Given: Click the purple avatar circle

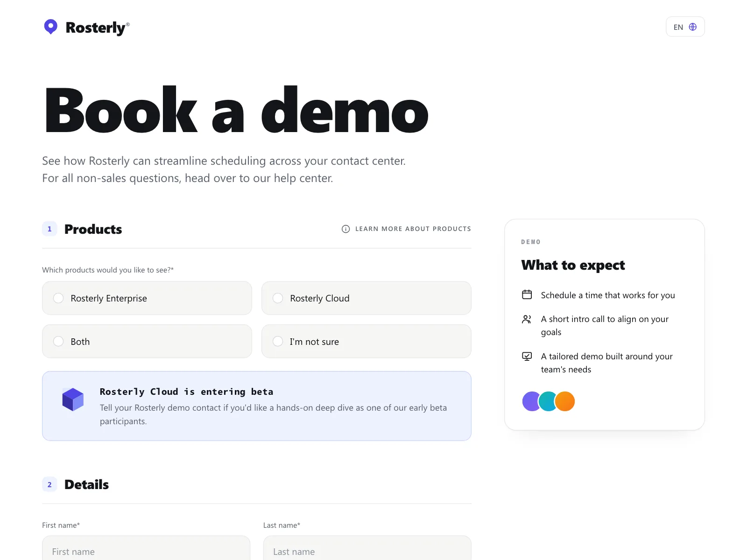Looking at the screenshot, I should click(530, 401).
